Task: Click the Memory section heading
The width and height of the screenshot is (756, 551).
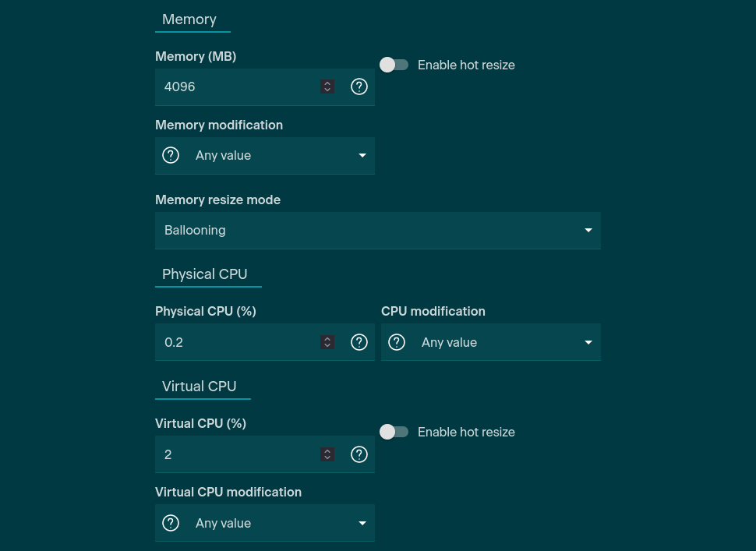Action: [189, 19]
